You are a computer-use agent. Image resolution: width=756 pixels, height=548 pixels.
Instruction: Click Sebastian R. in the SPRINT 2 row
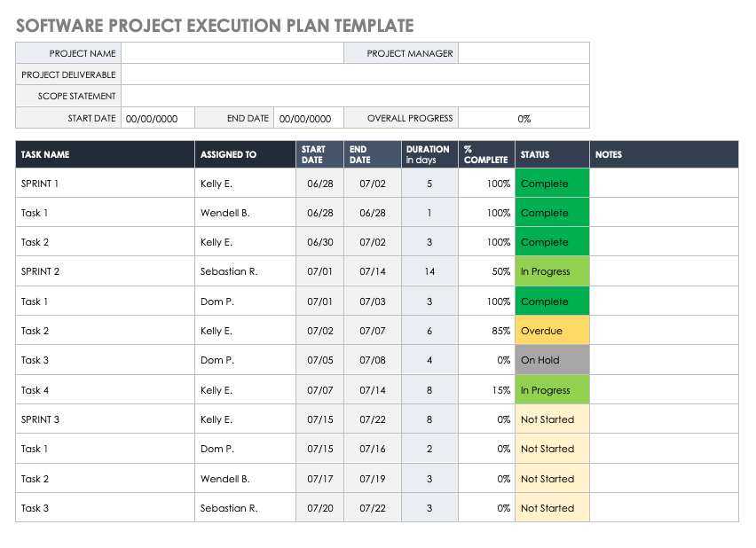245,271
